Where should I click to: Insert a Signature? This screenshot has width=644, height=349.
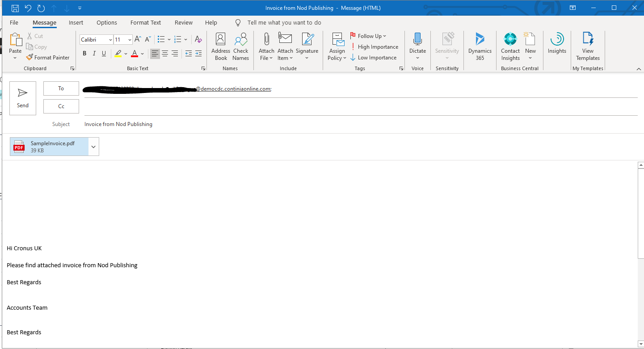pos(307,46)
